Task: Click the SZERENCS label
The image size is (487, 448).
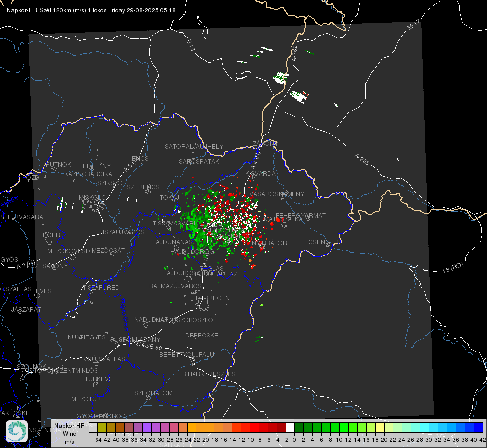Action: [x=143, y=187]
